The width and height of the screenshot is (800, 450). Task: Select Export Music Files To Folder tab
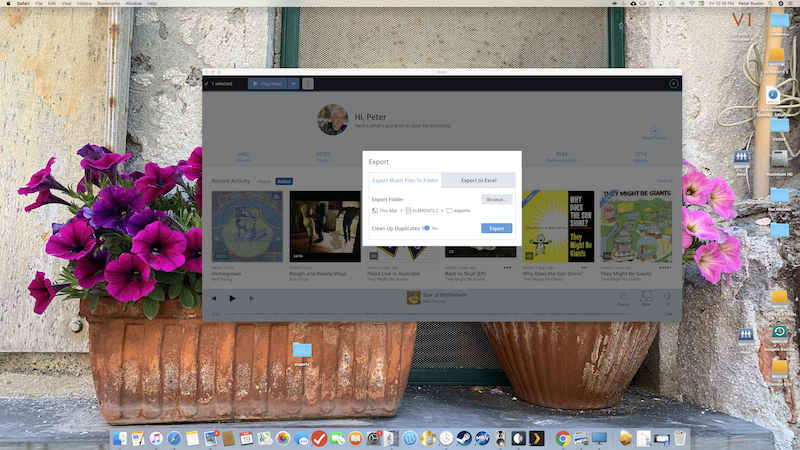(405, 180)
